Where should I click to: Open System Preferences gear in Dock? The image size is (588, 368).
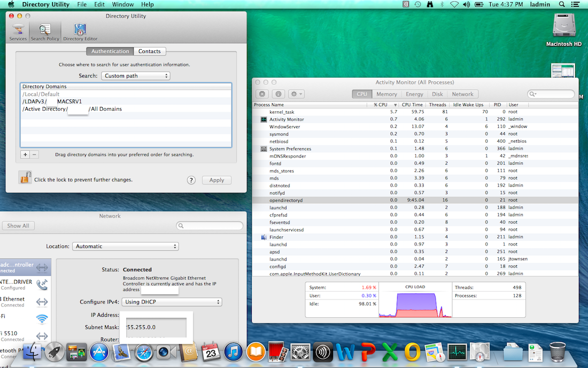[x=300, y=352]
